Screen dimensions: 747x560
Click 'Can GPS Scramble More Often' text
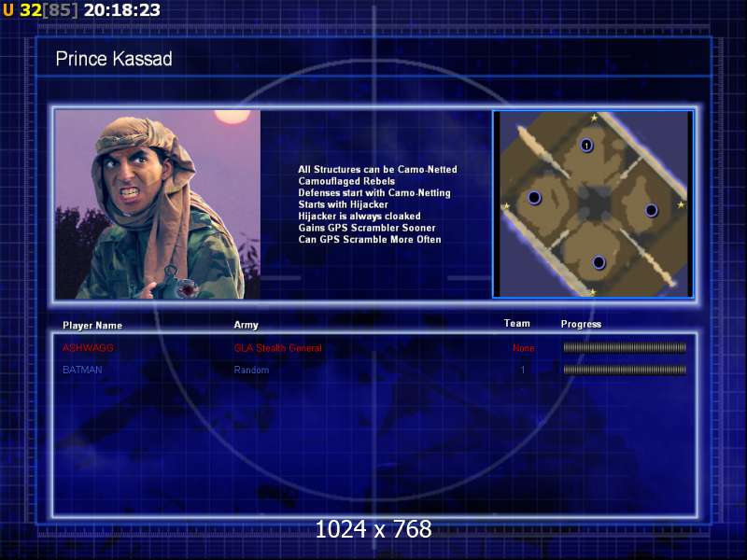pyautogui.click(x=369, y=240)
